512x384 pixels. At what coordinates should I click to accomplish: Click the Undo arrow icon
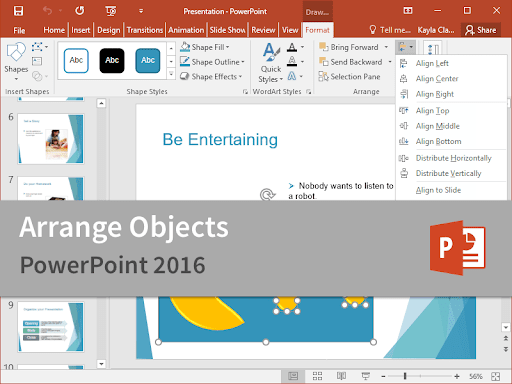click(x=47, y=11)
